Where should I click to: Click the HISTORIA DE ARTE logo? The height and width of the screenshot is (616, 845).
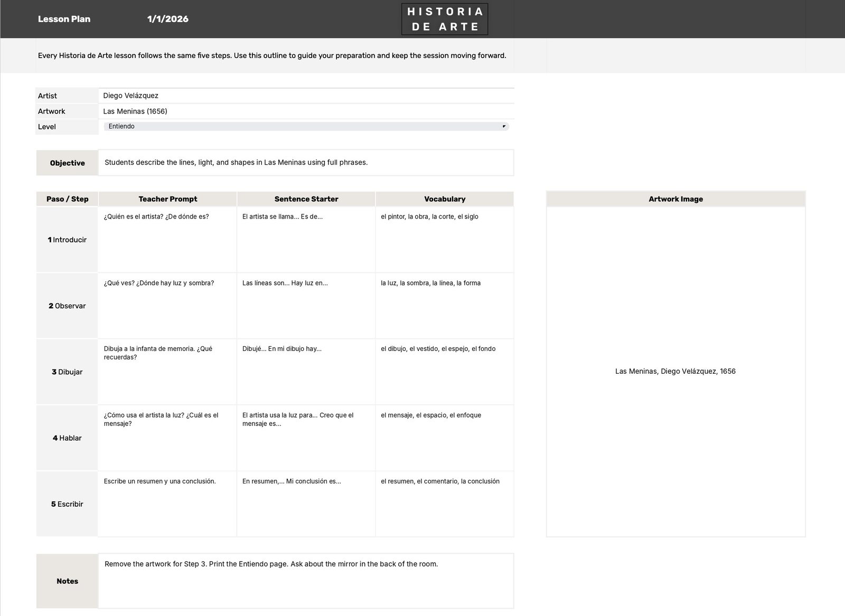click(x=445, y=19)
